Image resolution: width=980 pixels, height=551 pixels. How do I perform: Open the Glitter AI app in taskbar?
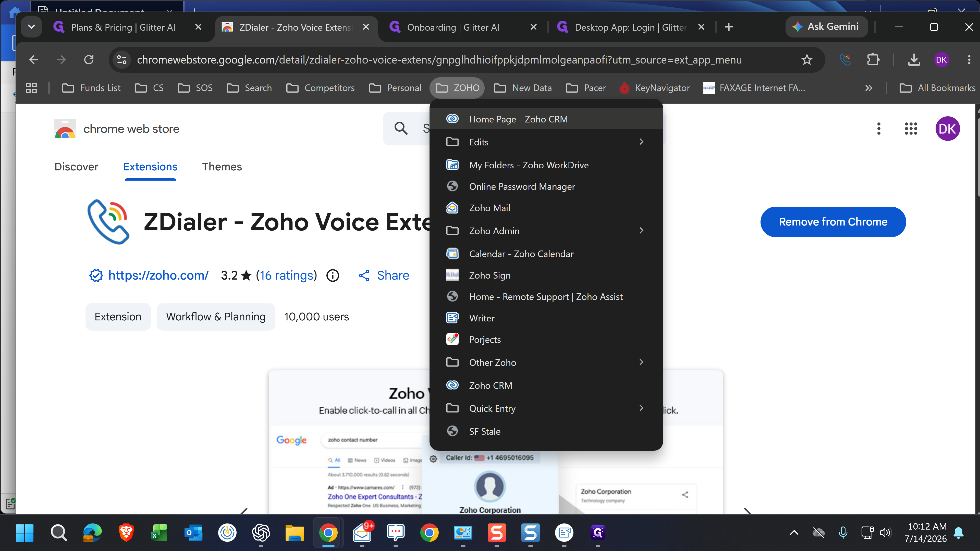[598, 532]
